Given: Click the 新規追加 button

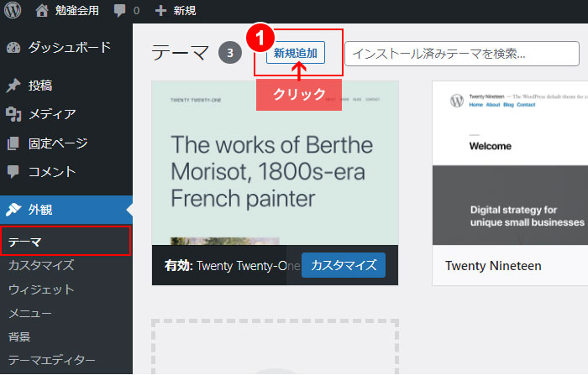Looking at the screenshot, I should coord(296,53).
